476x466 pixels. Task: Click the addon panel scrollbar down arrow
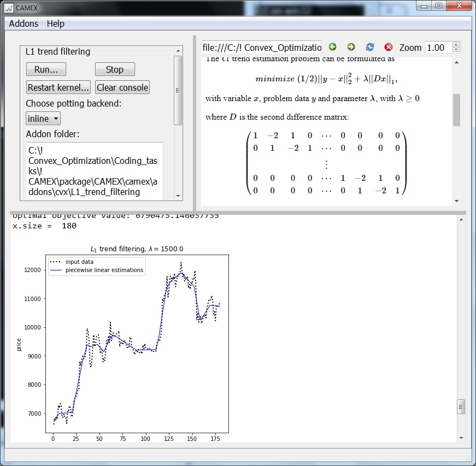[178, 196]
